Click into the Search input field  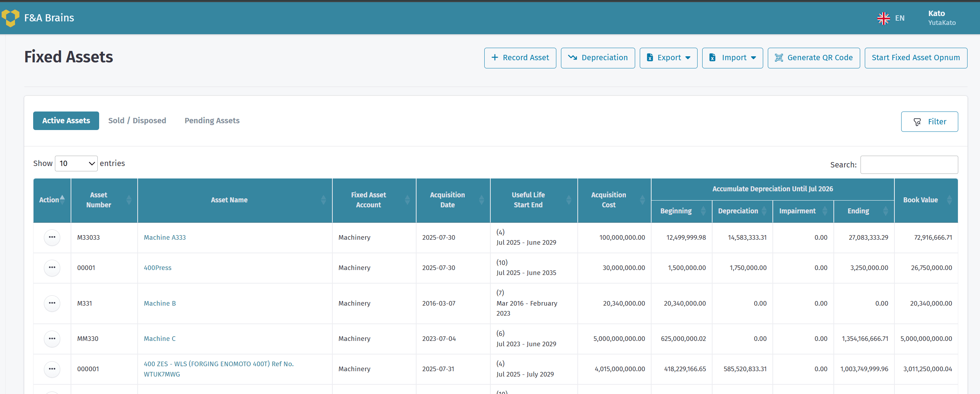(909, 165)
